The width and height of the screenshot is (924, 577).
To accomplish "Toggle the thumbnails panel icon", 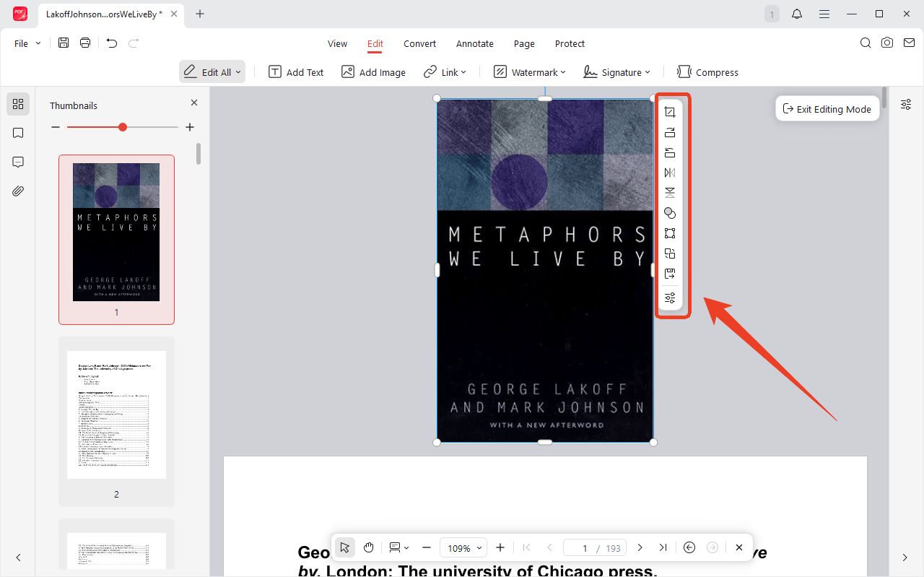I will (18, 104).
